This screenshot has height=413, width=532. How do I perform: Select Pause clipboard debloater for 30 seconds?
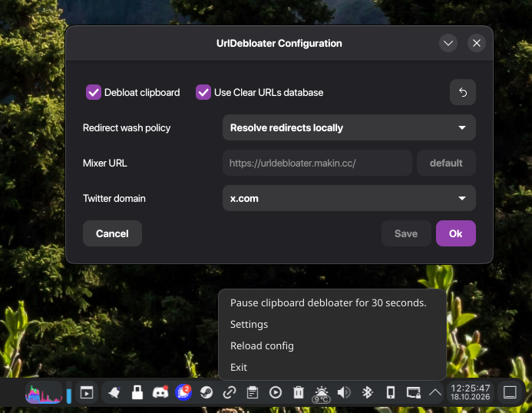point(328,302)
